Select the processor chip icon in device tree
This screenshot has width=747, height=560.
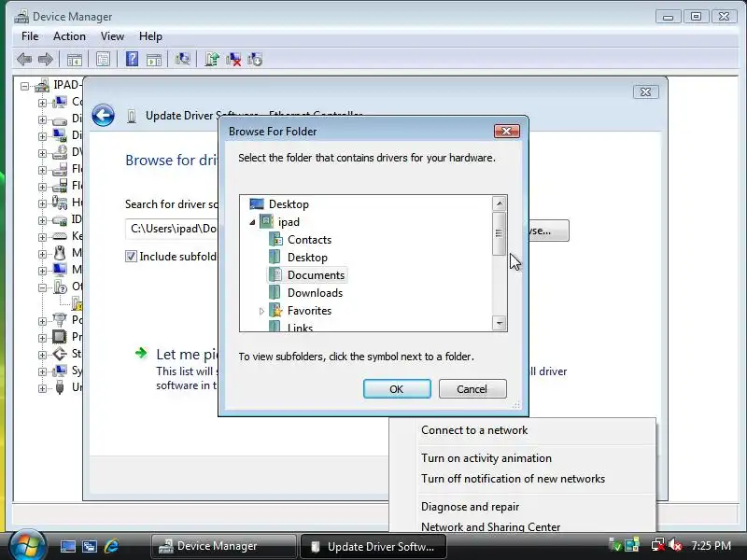[x=60, y=337]
